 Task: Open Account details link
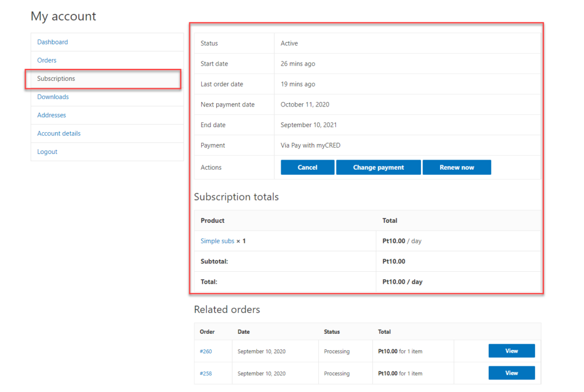(x=59, y=133)
